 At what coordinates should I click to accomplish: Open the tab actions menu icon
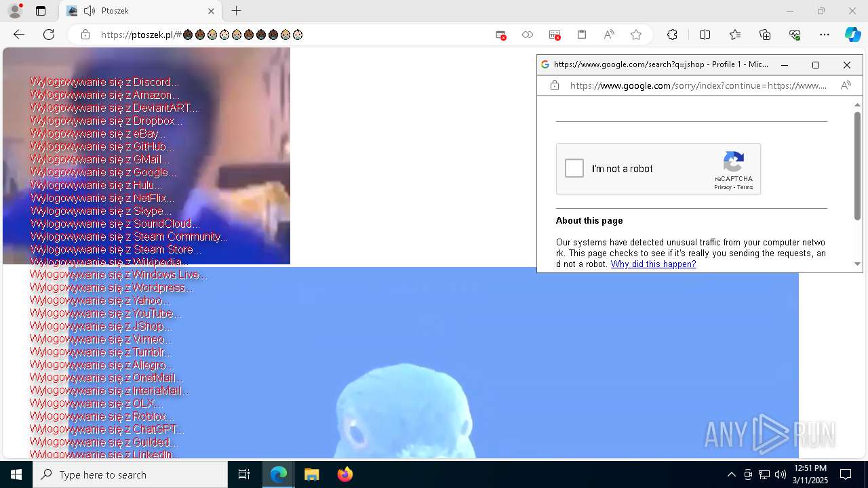41,11
